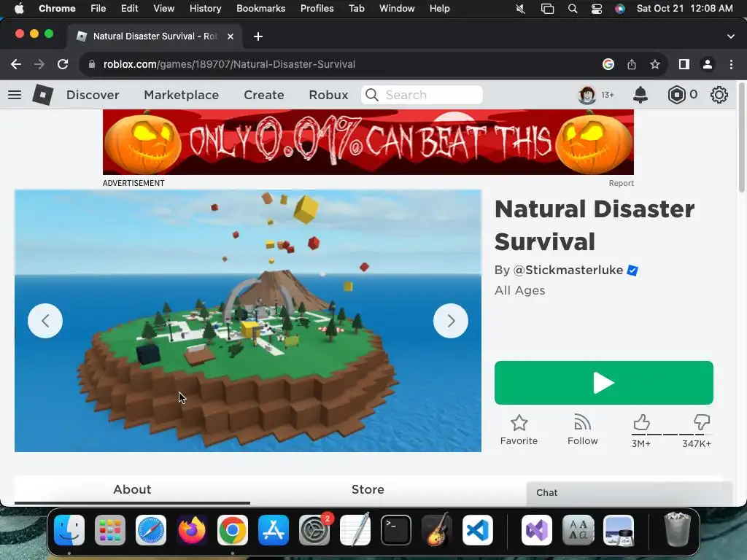Open Launchpad from the Dock
Image resolution: width=747 pixels, height=560 pixels.
point(110,530)
